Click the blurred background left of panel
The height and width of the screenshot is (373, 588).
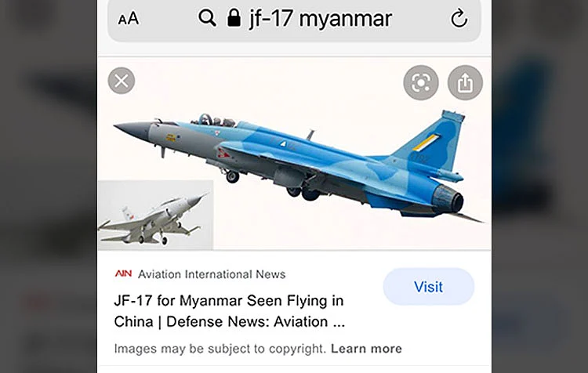click(x=49, y=186)
